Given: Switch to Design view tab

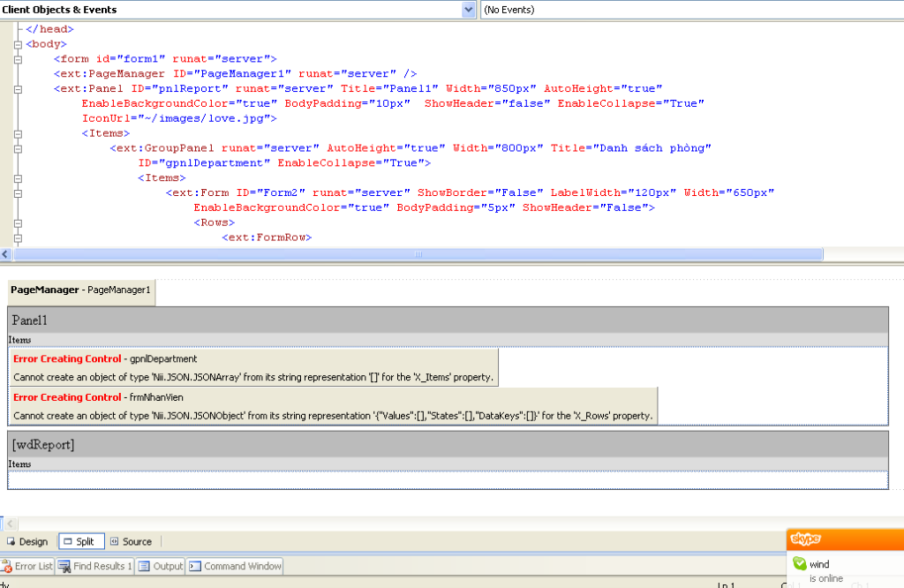Looking at the screenshot, I should coord(27,541).
